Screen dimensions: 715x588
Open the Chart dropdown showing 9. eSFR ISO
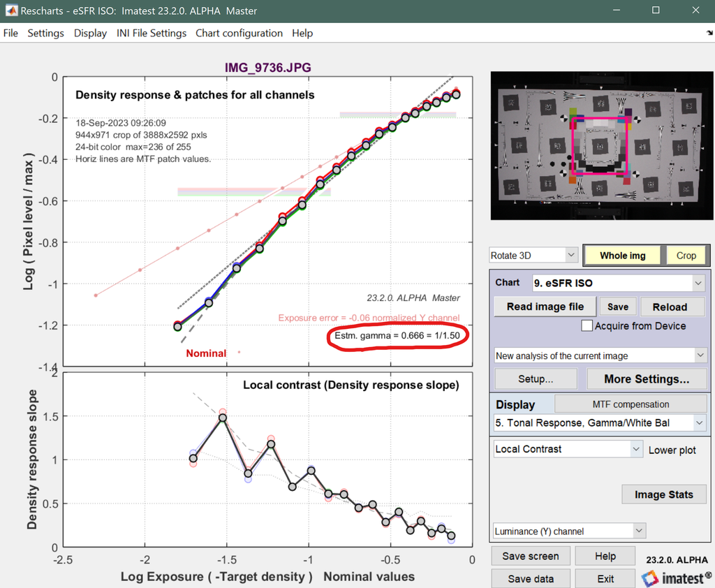618,283
